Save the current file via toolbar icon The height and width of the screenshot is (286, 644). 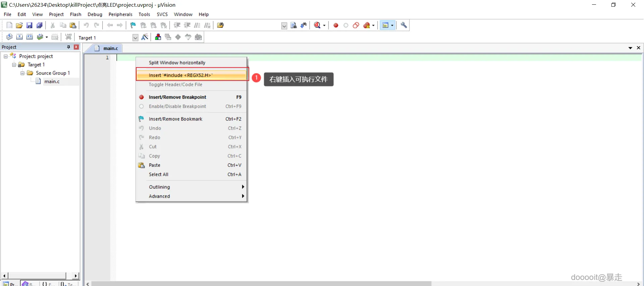[x=30, y=25]
